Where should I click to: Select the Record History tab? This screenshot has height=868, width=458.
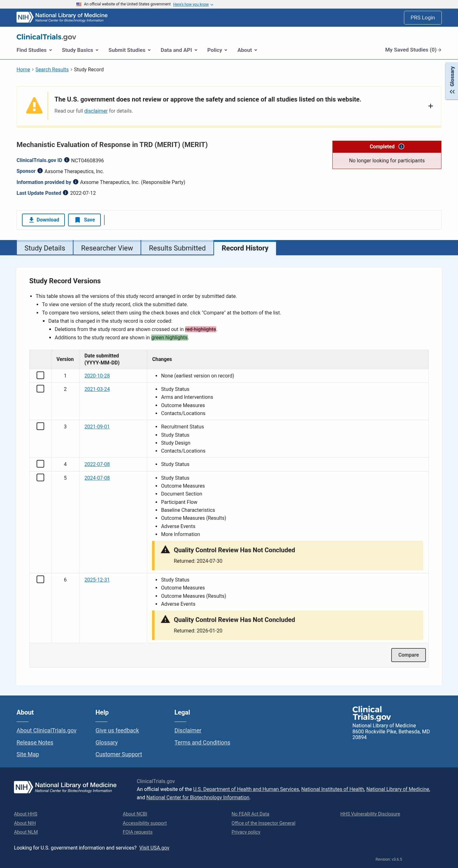click(245, 248)
